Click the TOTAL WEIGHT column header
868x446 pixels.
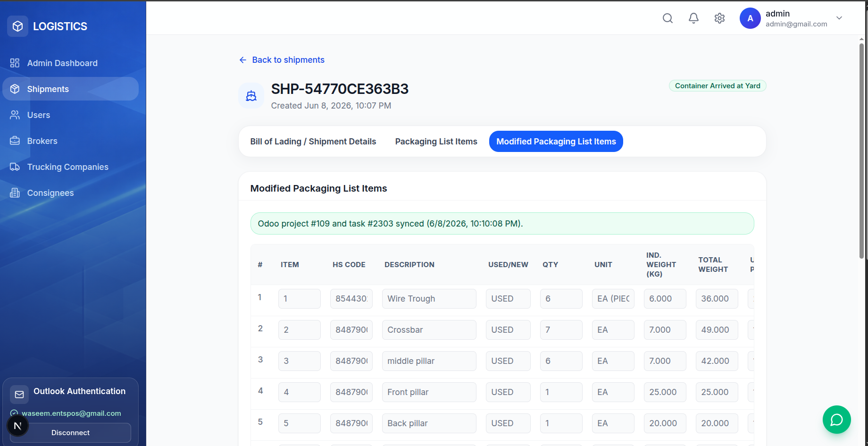(x=713, y=265)
